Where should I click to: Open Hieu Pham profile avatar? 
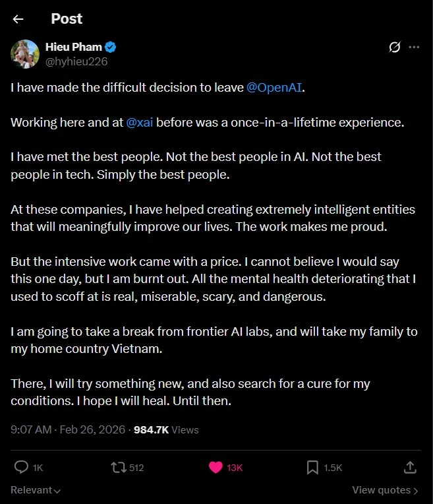coord(24,53)
